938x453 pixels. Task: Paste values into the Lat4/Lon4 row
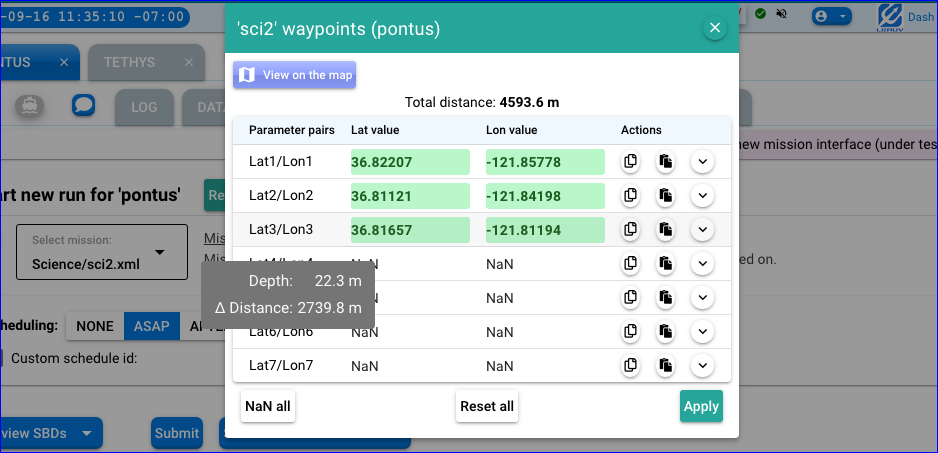click(665, 264)
